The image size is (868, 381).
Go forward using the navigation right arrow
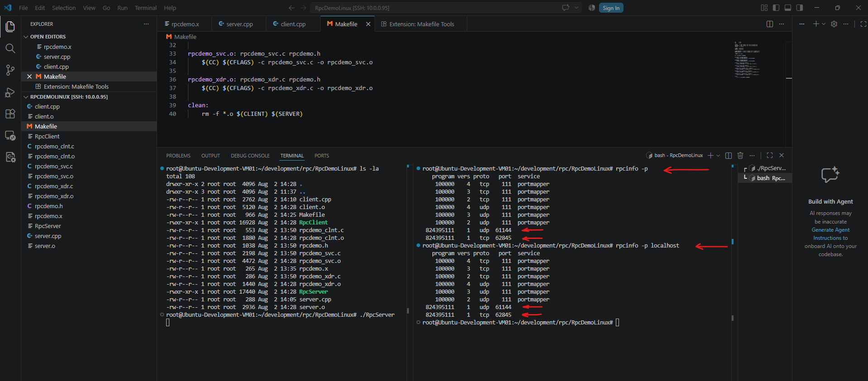pyautogui.click(x=303, y=8)
